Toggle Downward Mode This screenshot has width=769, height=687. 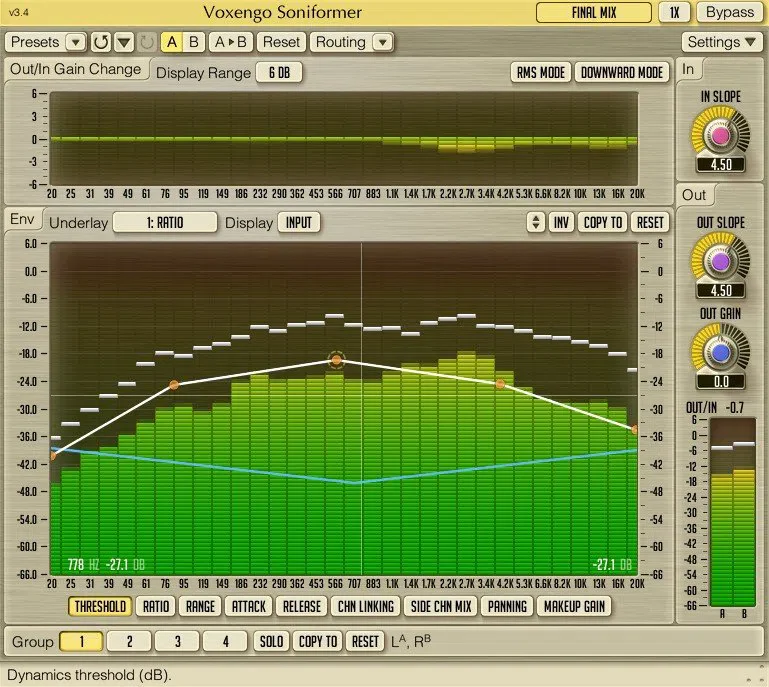click(x=621, y=73)
